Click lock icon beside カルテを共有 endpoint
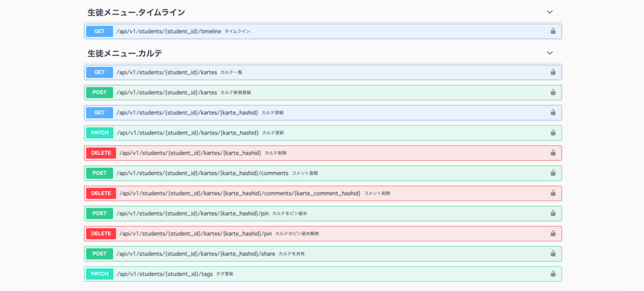This screenshot has height=291, width=644. click(553, 253)
